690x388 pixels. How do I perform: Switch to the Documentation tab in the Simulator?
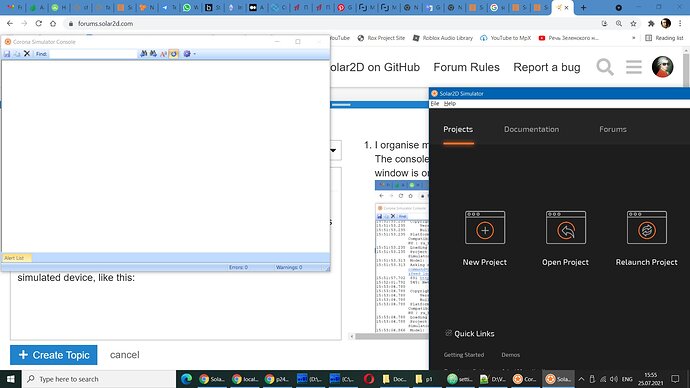tap(532, 129)
